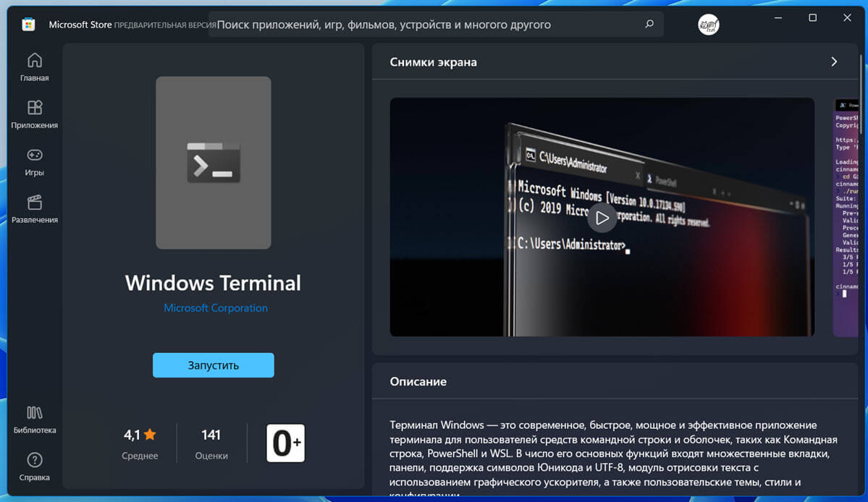
Task: Click the search magnifier icon
Action: 649,24
